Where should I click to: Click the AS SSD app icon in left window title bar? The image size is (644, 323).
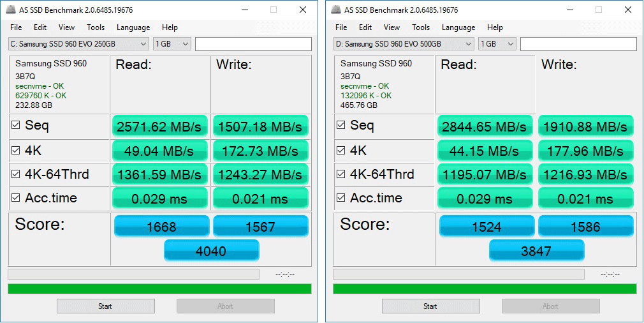(x=11, y=10)
